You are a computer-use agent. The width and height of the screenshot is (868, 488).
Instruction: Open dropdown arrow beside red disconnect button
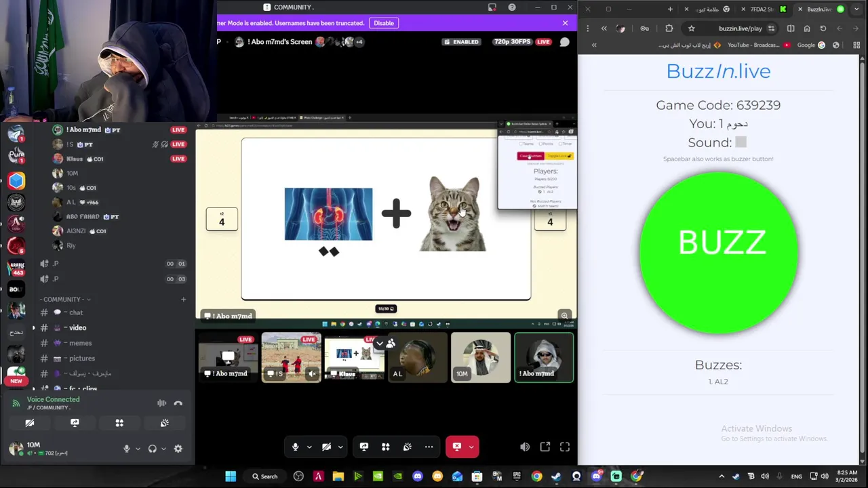click(x=471, y=447)
